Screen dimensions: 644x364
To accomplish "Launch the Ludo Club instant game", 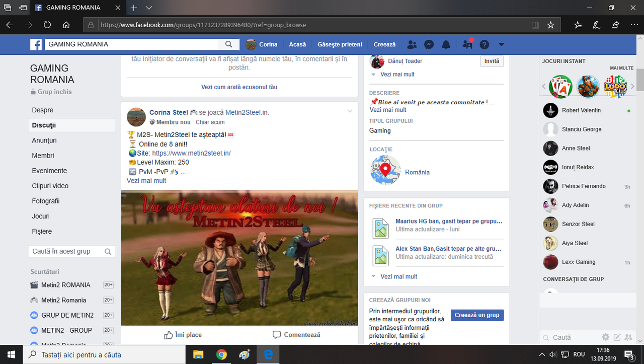I will [615, 87].
